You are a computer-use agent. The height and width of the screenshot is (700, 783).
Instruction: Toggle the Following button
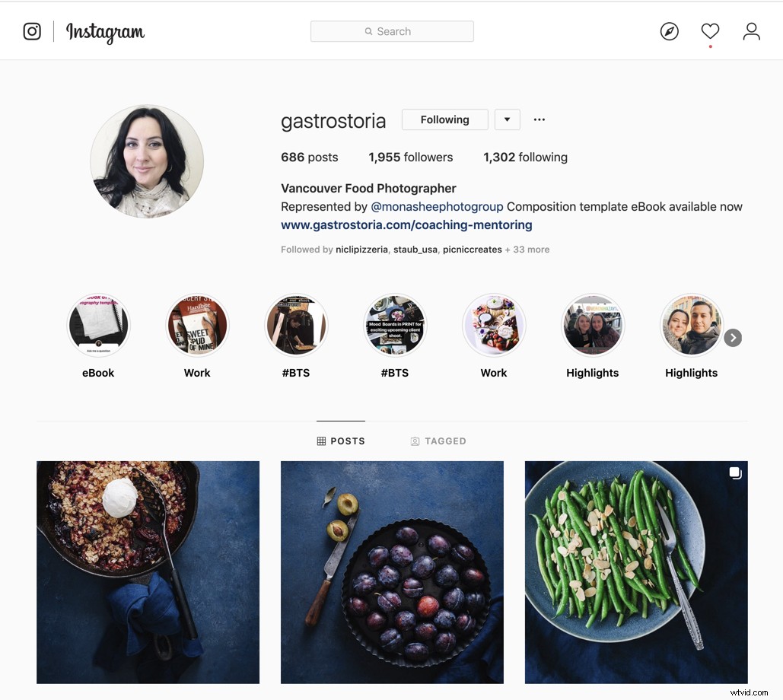click(445, 119)
